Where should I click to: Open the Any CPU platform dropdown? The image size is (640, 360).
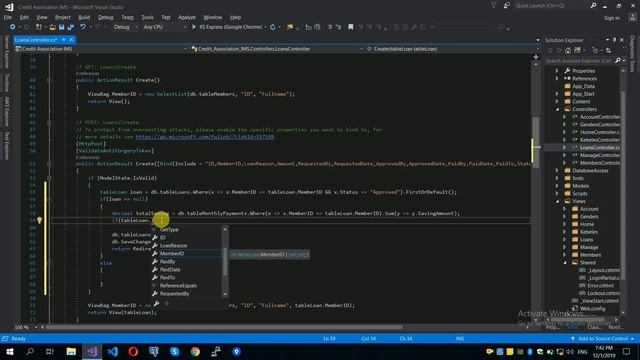[x=164, y=27]
